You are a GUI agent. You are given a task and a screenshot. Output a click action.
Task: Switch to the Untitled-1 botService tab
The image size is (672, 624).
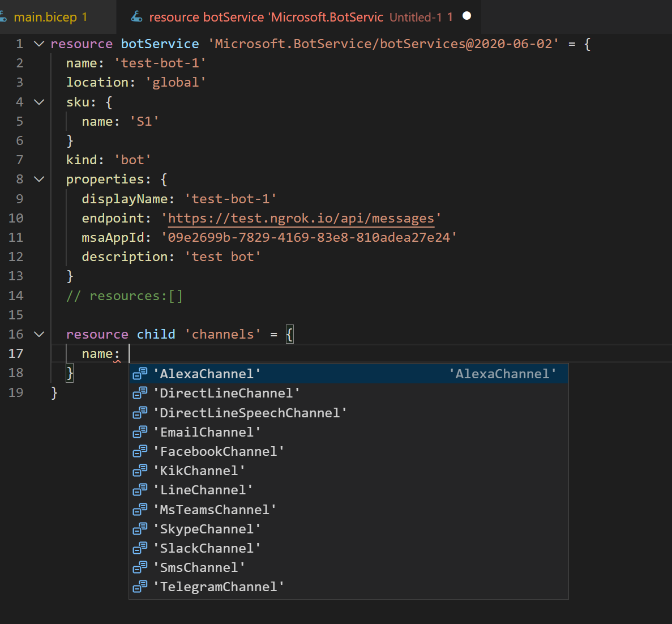[x=298, y=17]
